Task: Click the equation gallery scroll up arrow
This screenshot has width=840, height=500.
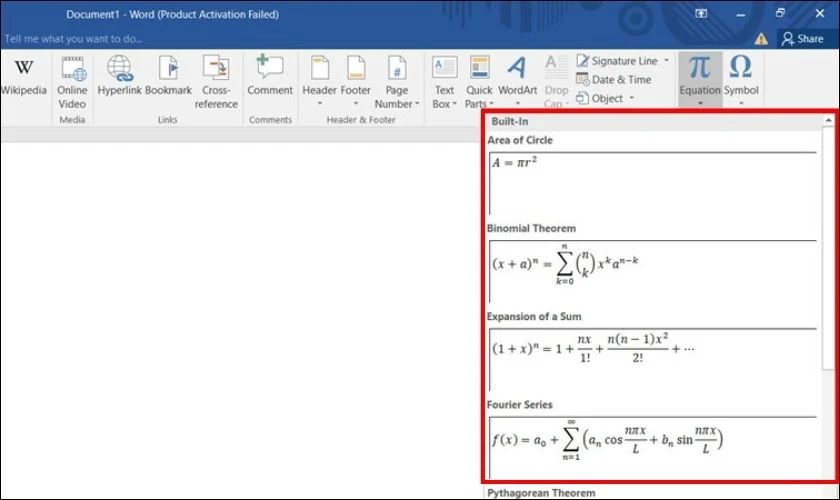Action: click(828, 121)
